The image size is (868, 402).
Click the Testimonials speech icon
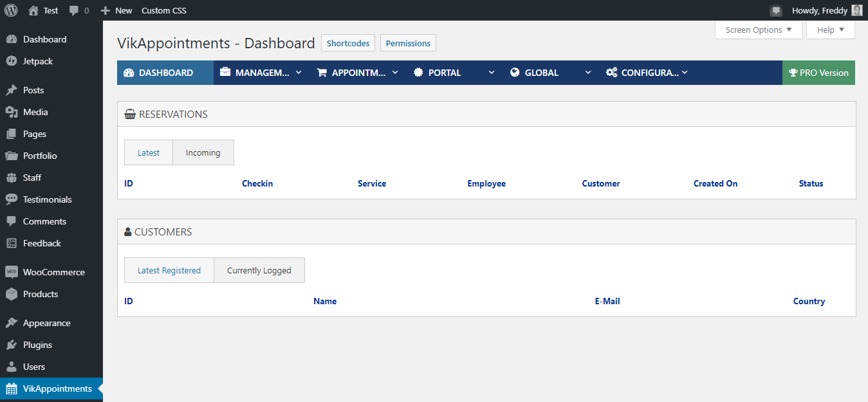[x=11, y=199]
